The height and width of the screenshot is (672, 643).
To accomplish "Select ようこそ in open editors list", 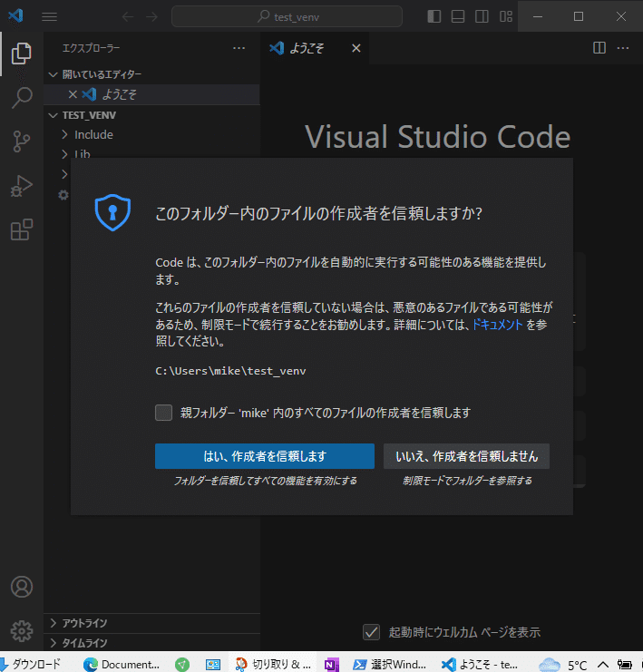I will coord(151,94).
